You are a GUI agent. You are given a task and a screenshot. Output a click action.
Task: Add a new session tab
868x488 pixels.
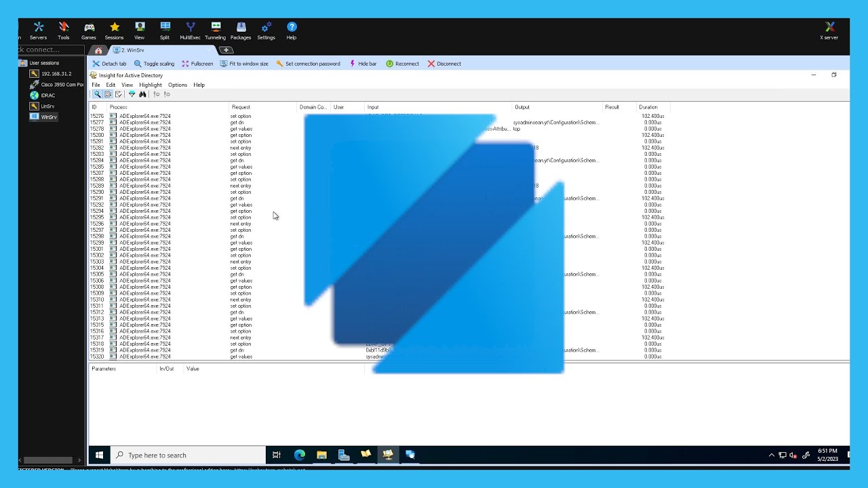tap(226, 50)
